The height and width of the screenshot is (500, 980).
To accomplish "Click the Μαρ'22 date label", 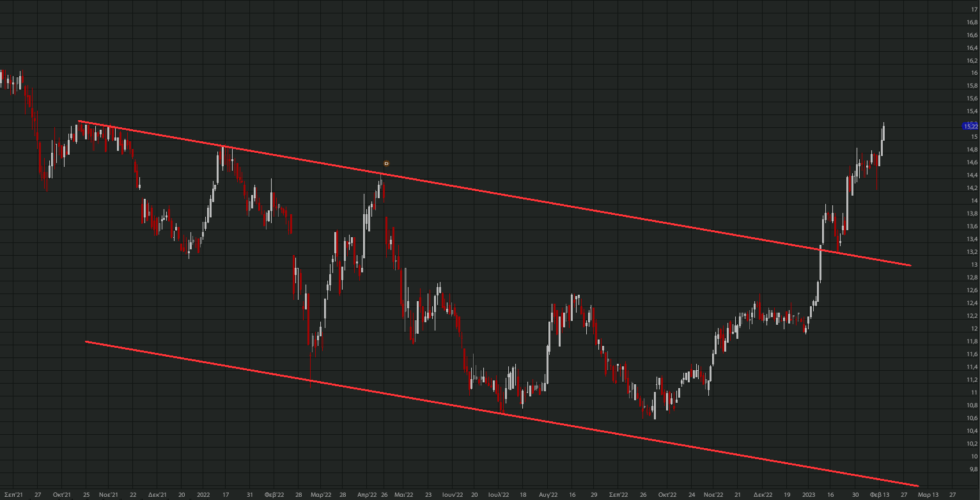I will (x=321, y=495).
